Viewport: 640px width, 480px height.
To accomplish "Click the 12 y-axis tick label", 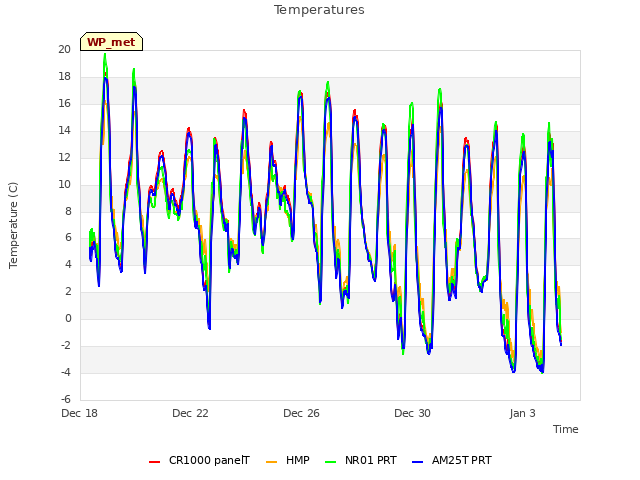I will point(64,157).
